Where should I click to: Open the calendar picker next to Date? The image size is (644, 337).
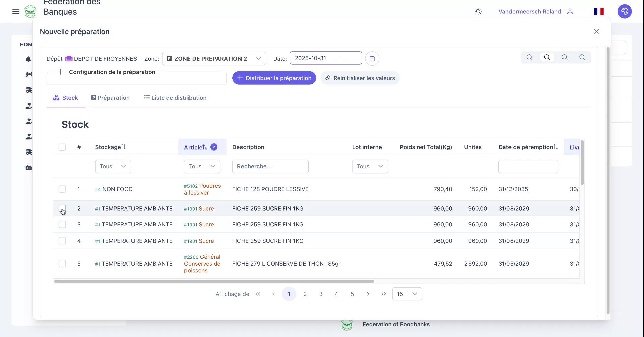click(x=372, y=58)
